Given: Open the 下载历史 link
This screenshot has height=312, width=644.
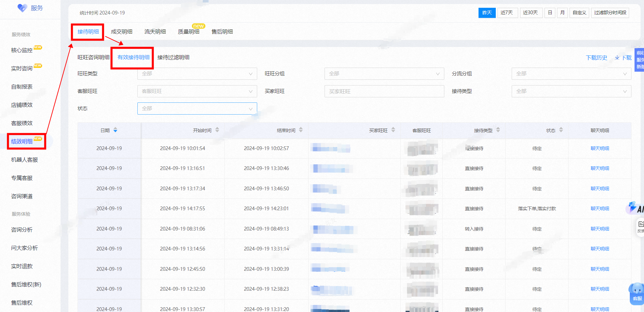Looking at the screenshot, I should (597, 58).
